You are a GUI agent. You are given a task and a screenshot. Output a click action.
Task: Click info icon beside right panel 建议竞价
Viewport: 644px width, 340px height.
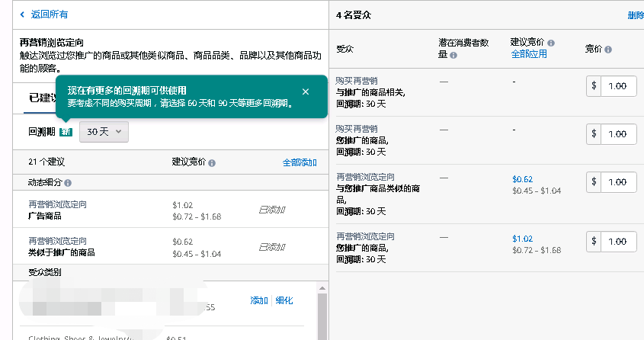point(551,43)
